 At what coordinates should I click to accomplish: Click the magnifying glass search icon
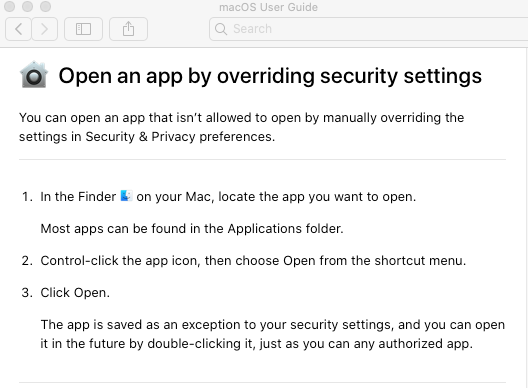click(x=221, y=29)
